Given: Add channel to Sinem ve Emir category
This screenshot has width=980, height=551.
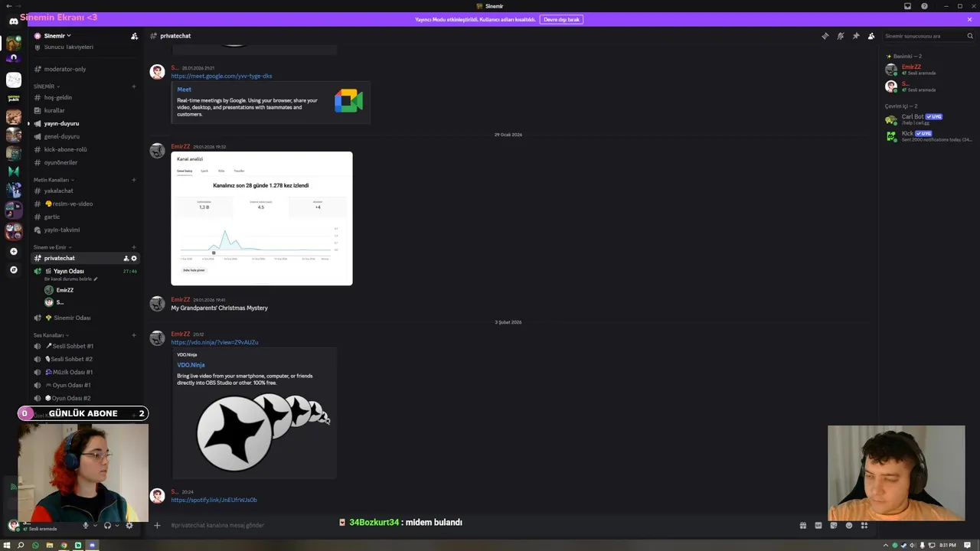Looking at the screenshot, I should click(134, 247).
